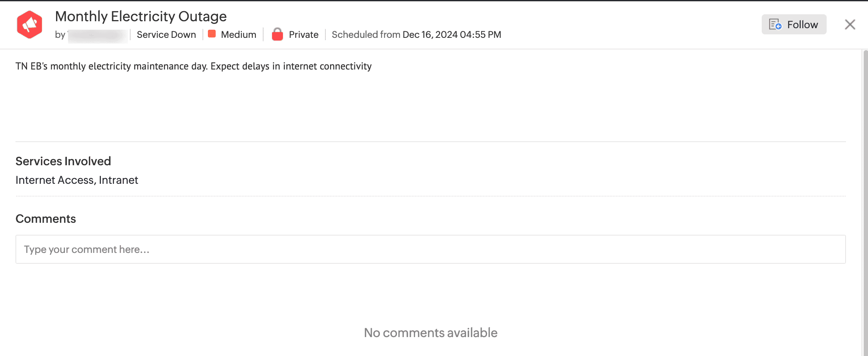Click the vertical scrollbar on the right
This screenshot has height=356, width=868.
coord(865,201)
